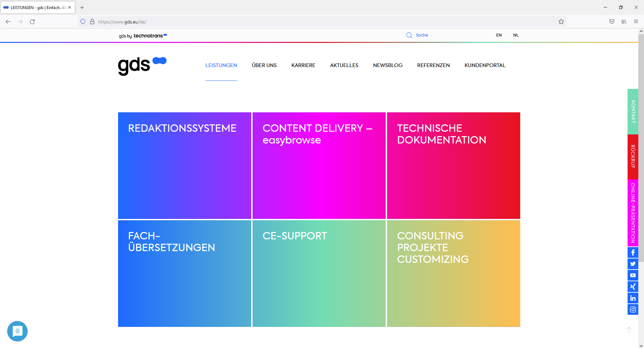Open the TECHNISCHE DOKUMENTATION tile
The height and width of the screenshot is (348, 644).
coord(453,166)
